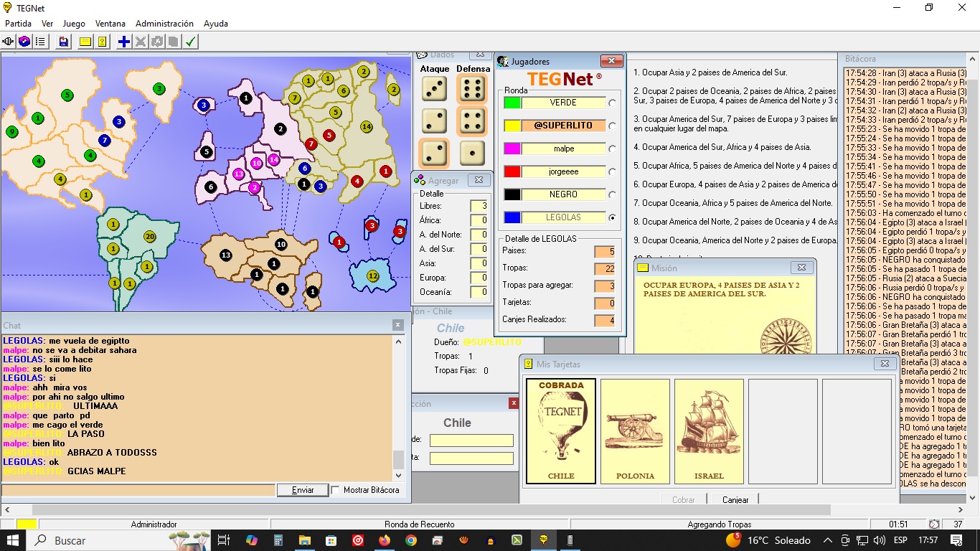Click the Canjear button

[x=735, y=499]
